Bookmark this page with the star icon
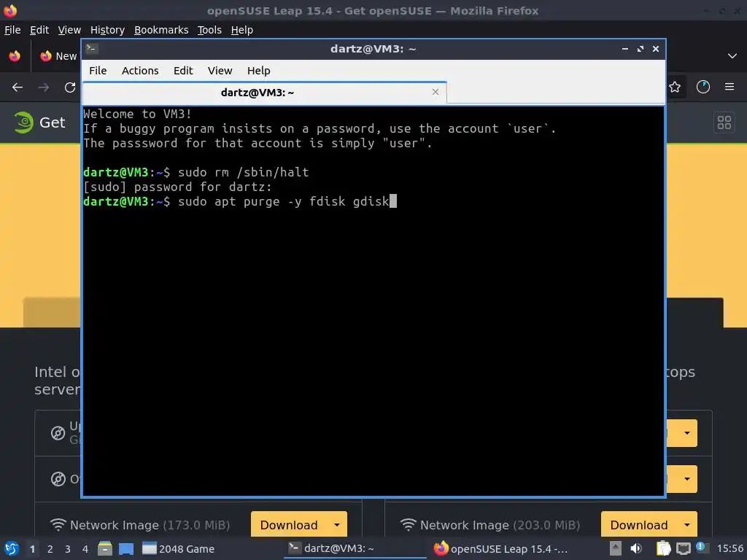 coord(675,87)
